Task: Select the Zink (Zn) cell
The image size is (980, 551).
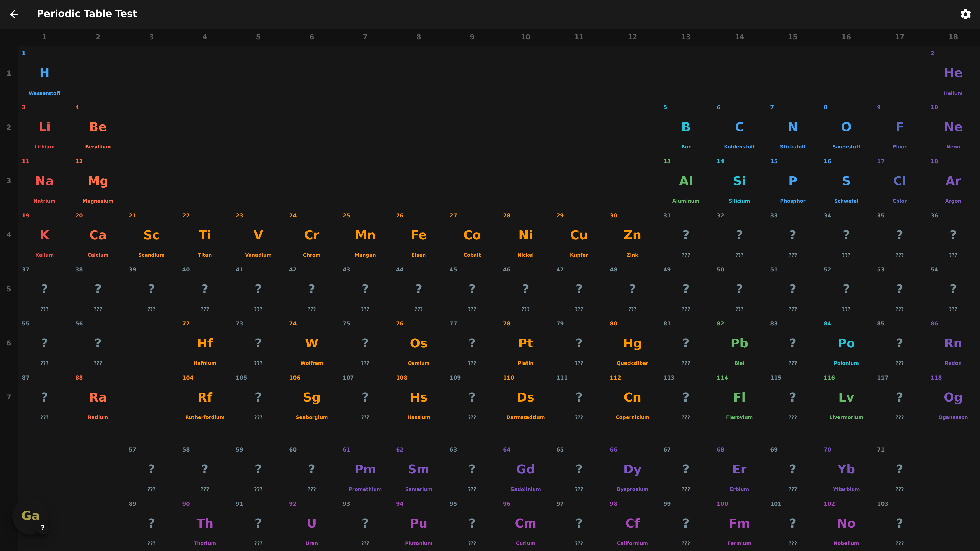Action: pyautogui.click(x=632, y=235)
